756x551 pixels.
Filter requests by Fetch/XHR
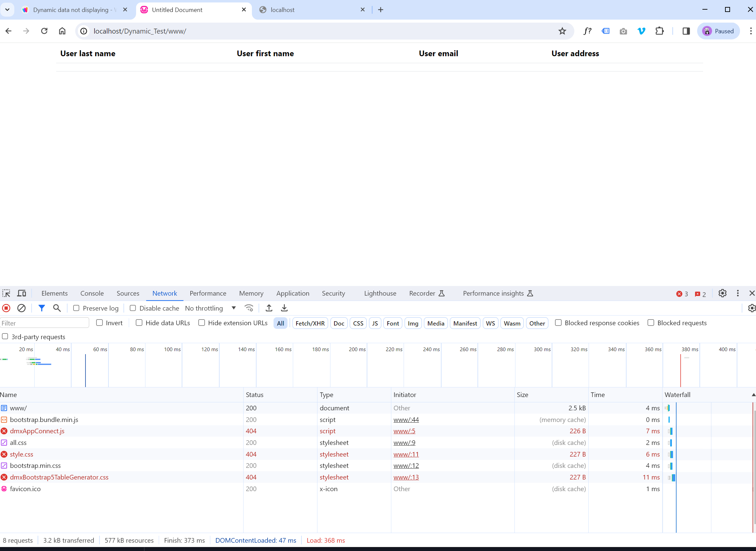click(310, 323)
